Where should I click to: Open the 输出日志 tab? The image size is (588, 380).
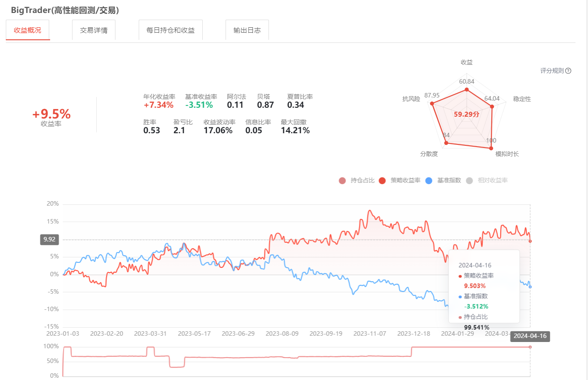(x=247, y=30)
